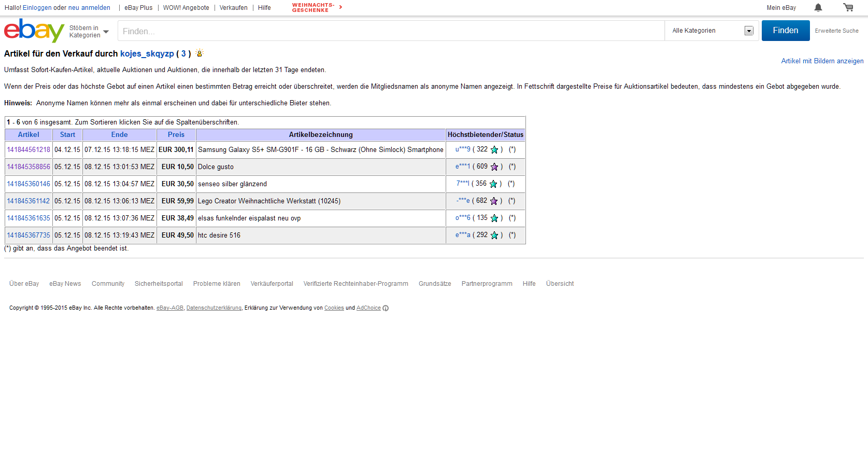
Task: Open item number 141845361635
Action: pyautogui.click(x=29, y=218)
